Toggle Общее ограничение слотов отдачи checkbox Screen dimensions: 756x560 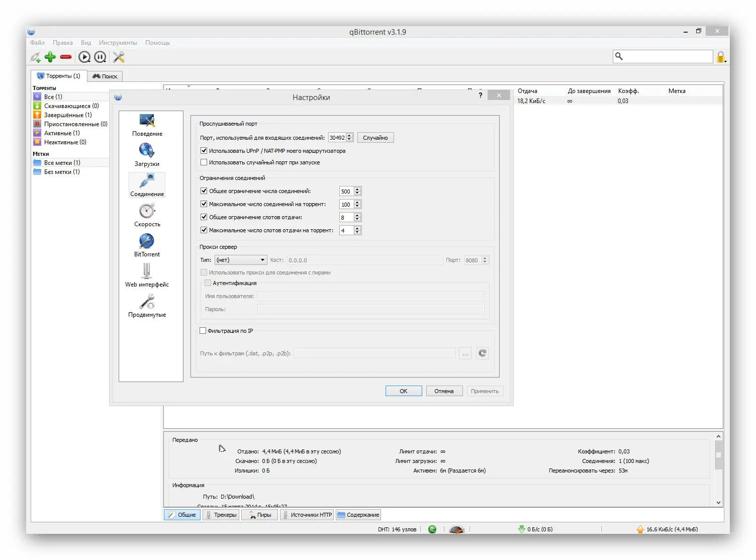(x=204, y=217)
